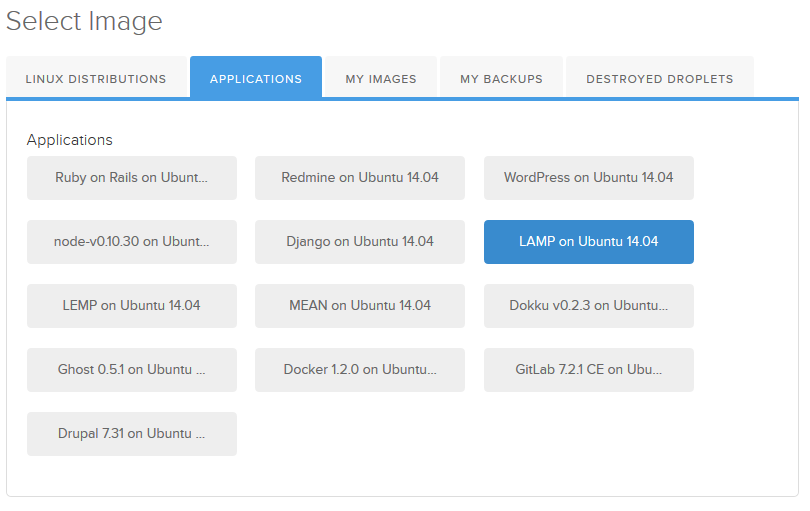The image size is (810, 511).
Task: Select Django on Ubuntu 14.04
Action: [x=360, y=242]
